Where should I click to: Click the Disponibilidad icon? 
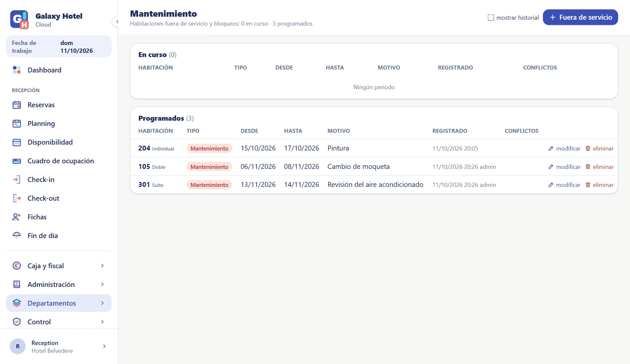coord(17,142)
